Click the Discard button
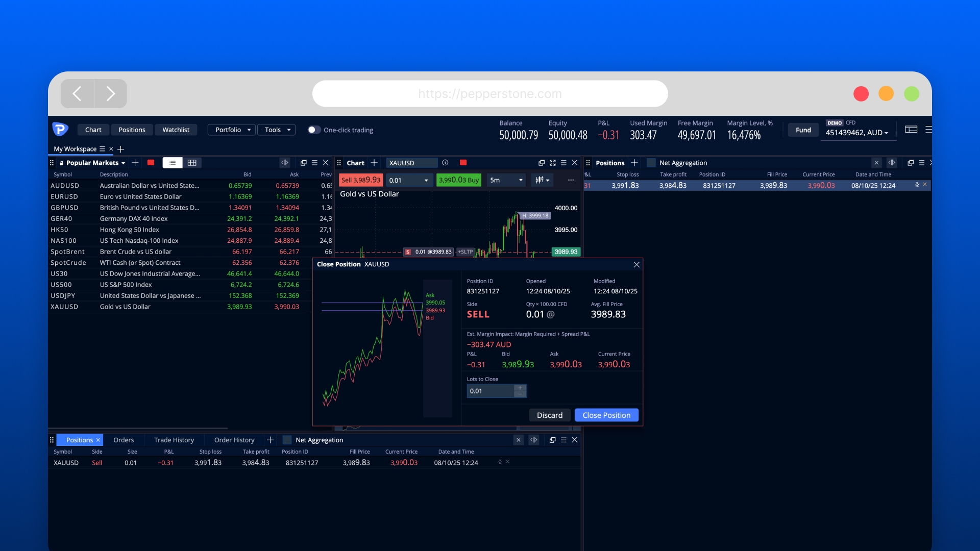This screenshot has width=980, height=551. coord(549,415)
